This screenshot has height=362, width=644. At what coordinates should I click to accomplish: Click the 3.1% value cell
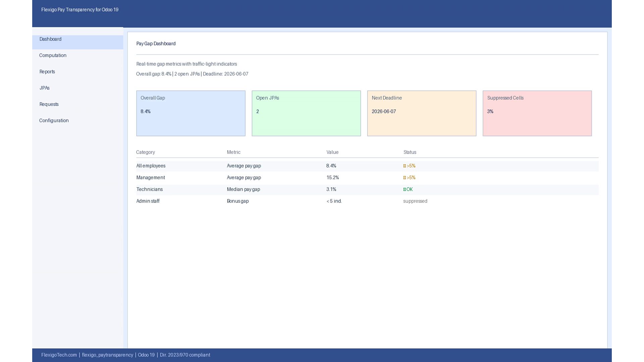coord(331,189)
